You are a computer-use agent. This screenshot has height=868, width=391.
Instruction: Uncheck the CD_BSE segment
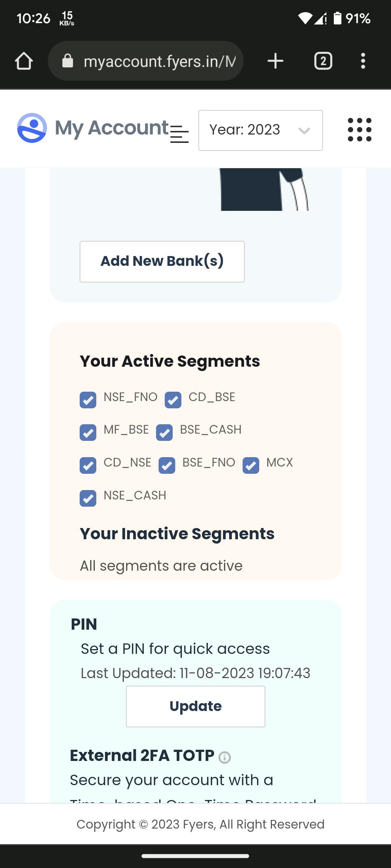(173, 400)
